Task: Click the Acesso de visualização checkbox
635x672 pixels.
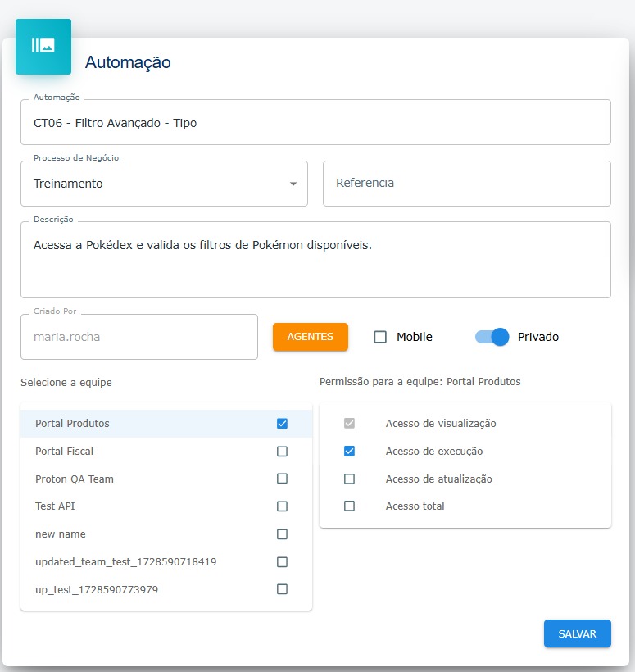Action: [x=349, y=424]
